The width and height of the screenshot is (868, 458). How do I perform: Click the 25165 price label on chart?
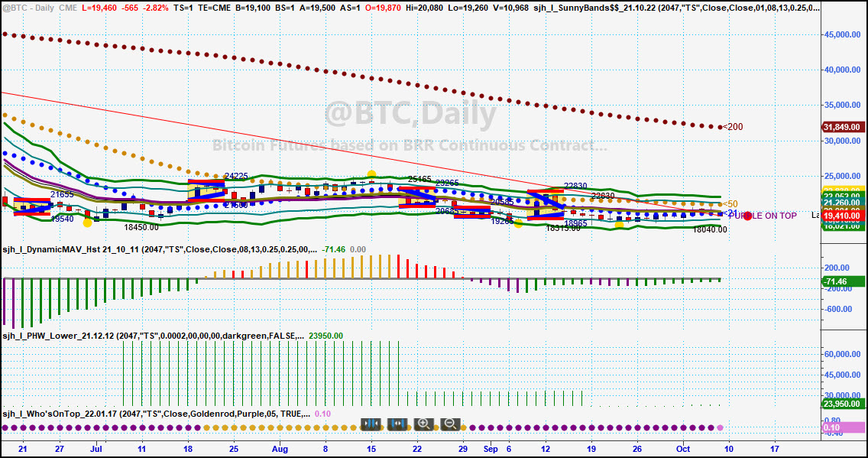point(419,180)
